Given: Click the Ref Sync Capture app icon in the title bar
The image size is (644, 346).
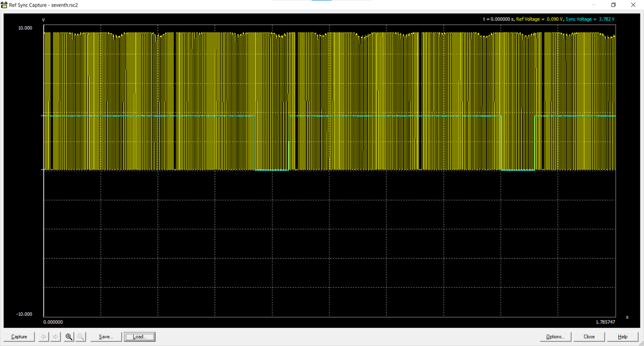Looking at the screenshot, I should pos(4,5).
